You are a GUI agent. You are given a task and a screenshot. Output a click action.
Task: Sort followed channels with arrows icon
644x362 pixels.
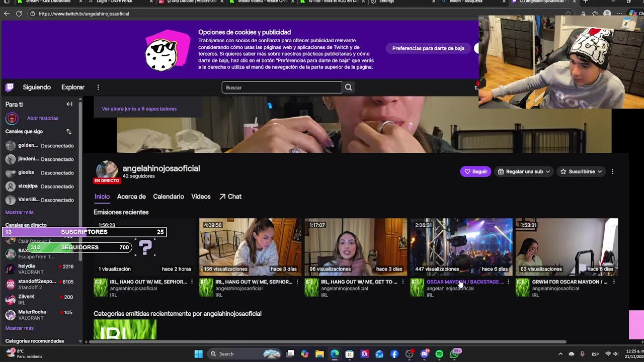coord(69,132)
